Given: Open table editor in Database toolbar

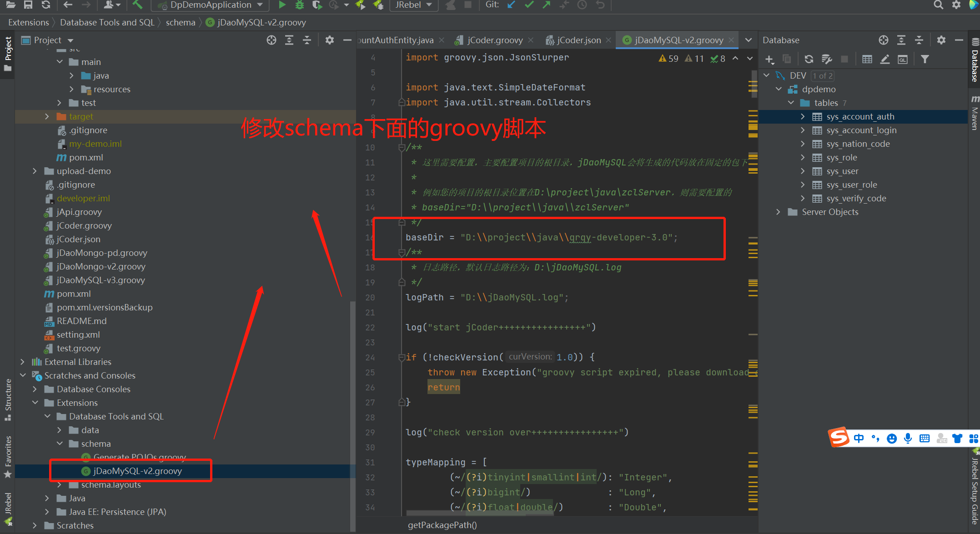Looking at the screenshot, I should pos(867,59).
